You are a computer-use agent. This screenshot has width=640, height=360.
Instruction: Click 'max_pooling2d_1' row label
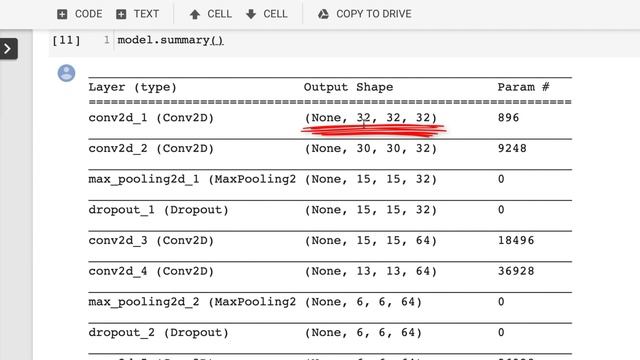click(192, 179)
